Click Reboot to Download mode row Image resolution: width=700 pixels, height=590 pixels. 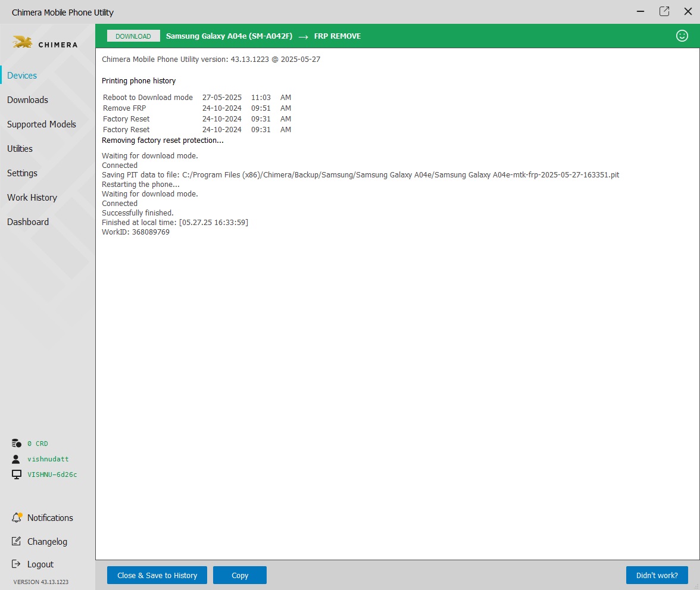click(x=197, y=98)
